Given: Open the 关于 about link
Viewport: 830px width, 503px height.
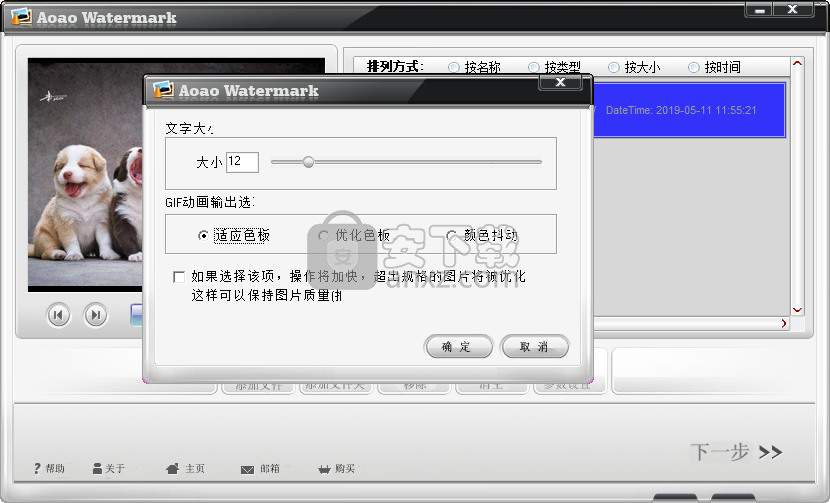Looking at the screenshot, I should (109, 469).
